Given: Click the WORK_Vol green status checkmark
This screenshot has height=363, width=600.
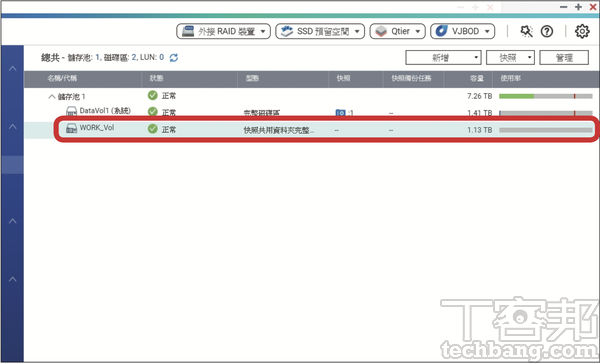Looking at the screenshot, I should coord(153,129).
